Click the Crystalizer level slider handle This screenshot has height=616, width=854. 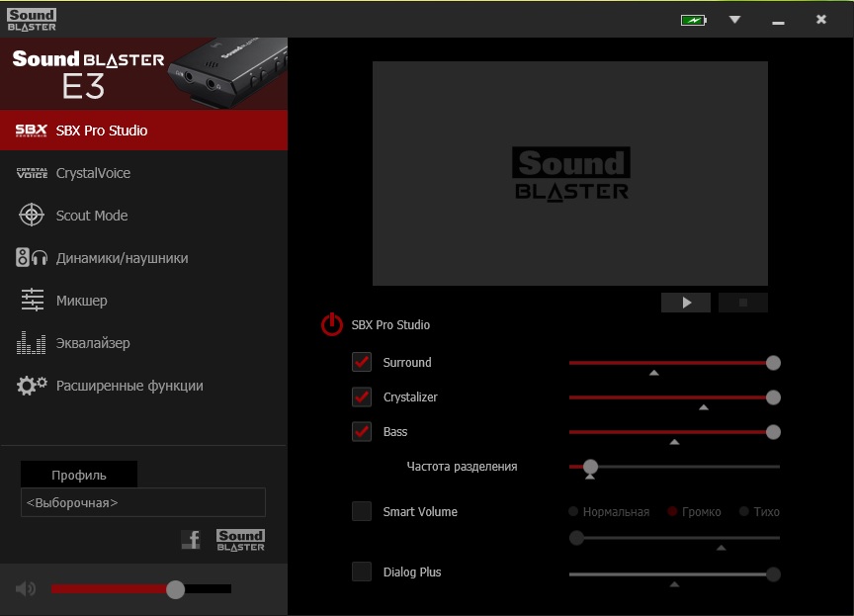coord(773,397)
